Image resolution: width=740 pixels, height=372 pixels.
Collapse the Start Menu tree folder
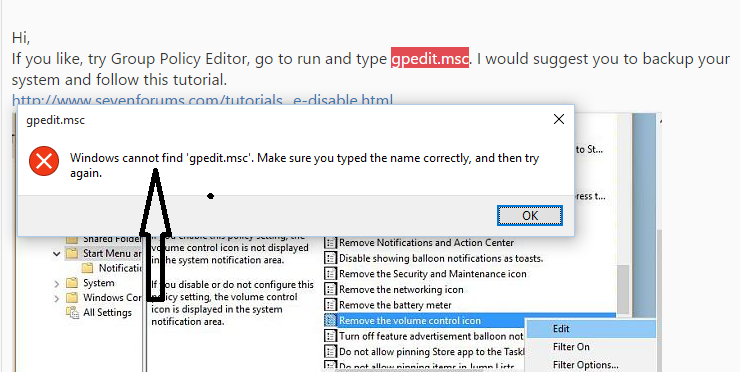pyautogui.click(x=57, y=254)
